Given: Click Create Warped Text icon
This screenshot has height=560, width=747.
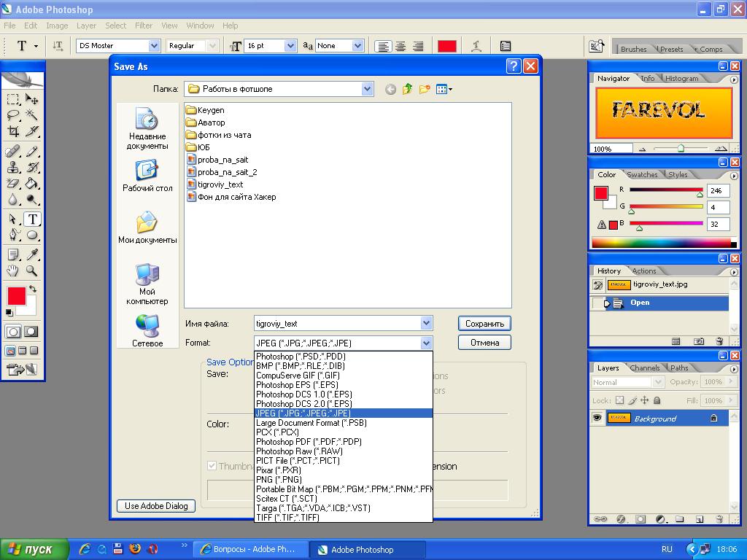Looking at the screenshot, I should 476,46.
